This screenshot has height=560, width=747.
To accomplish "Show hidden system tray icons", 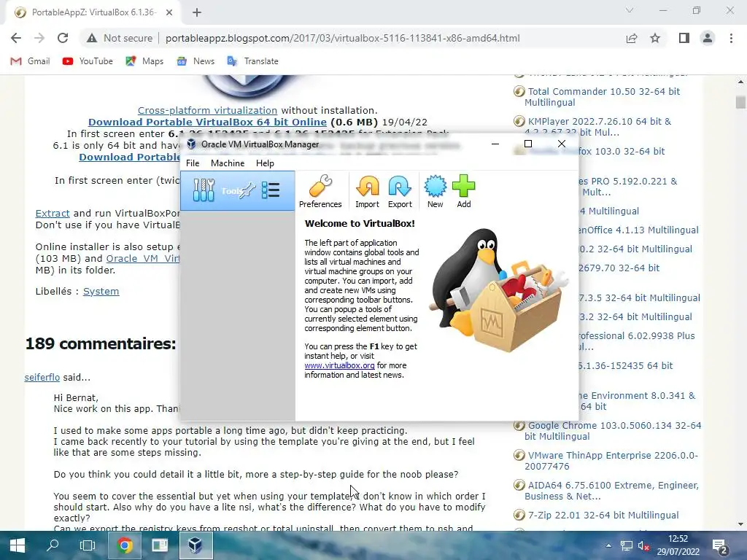I will click(608, 545).
